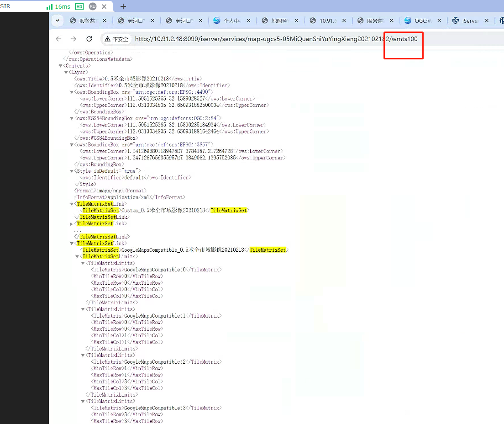Collapse the Layer XML node
The image size is (504, 424).
(x=66, y=72)
